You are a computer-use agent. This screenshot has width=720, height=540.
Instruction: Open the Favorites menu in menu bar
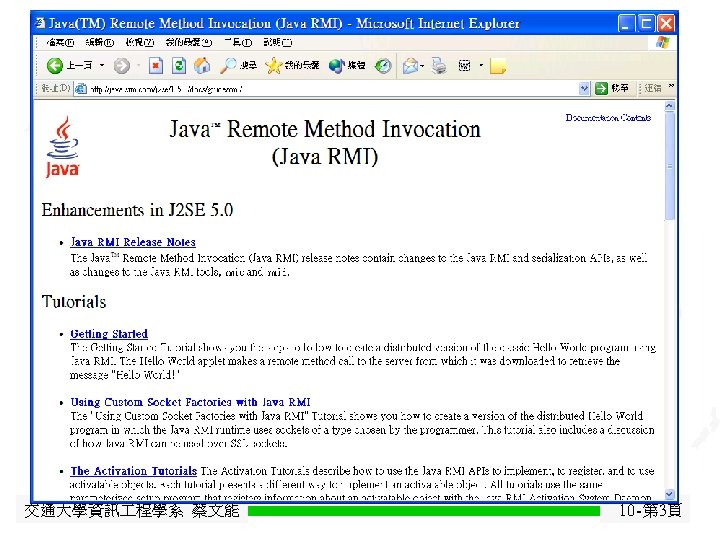[189, 43]
